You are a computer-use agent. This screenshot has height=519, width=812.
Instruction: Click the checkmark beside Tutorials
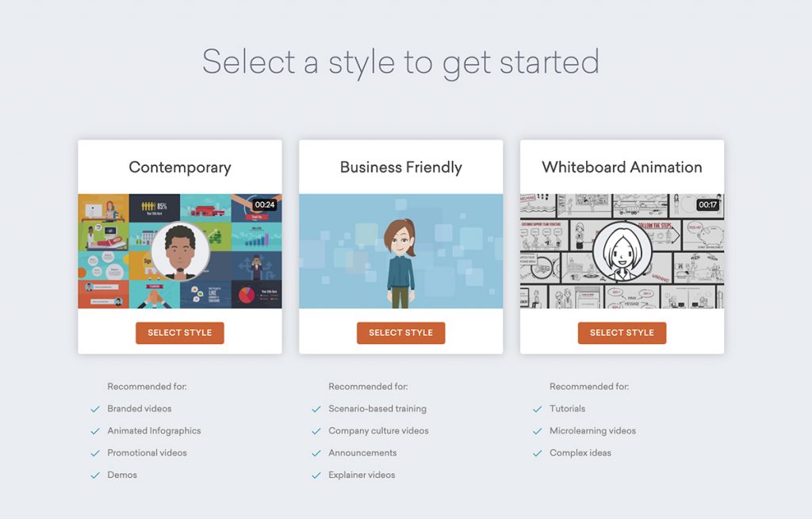(538, 409)
